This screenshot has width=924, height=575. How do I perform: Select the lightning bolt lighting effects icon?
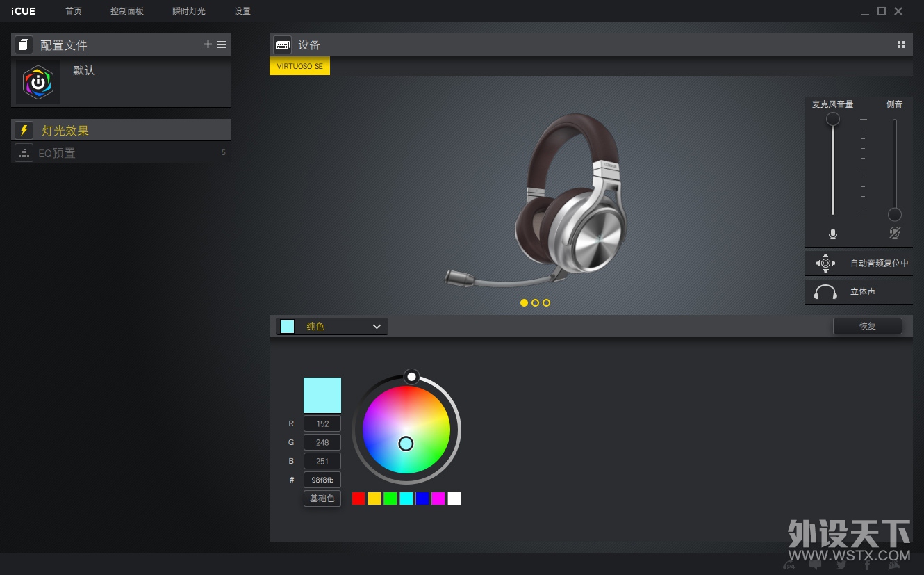point(24,131)
